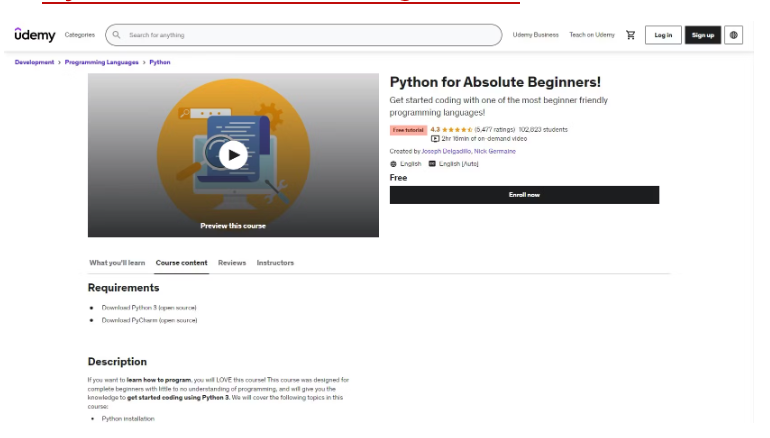Screen dimensions: 770x438
Task: Click the Free price label
Action: (x=398, y=178)
